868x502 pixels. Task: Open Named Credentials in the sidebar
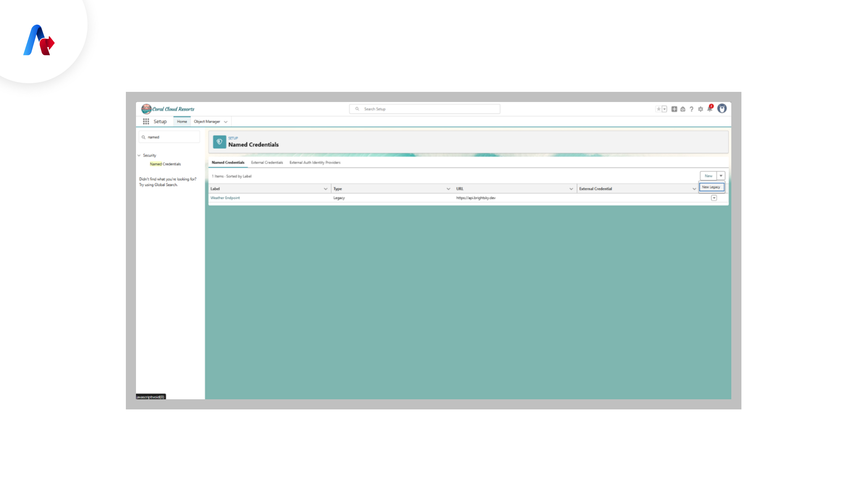165,164
